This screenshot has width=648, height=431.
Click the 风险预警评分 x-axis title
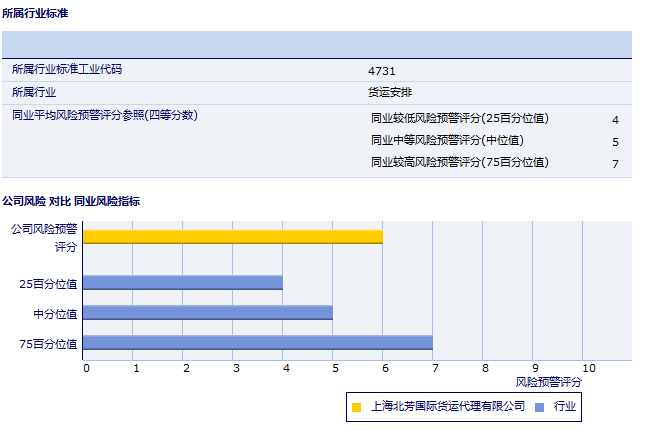548,382
